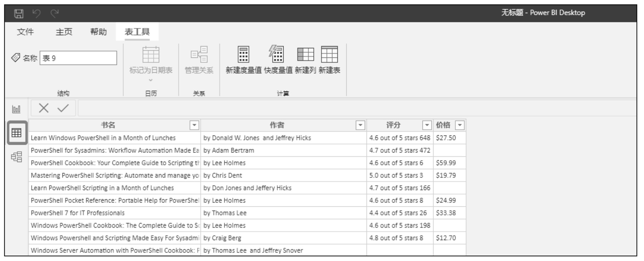Click the Redo arrow icon
This screenshot has width=644, height=261.
tap(54, 13)
